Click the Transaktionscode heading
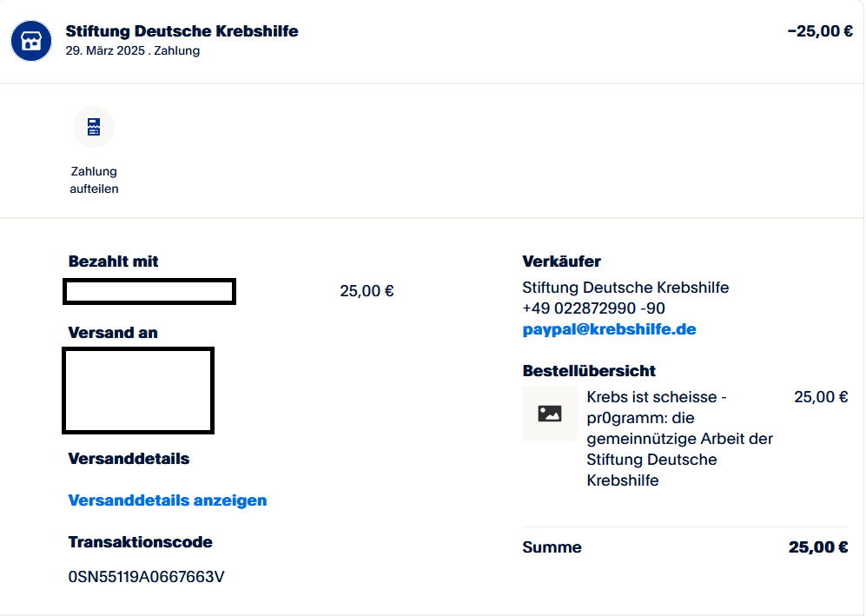 coord(140,542)
